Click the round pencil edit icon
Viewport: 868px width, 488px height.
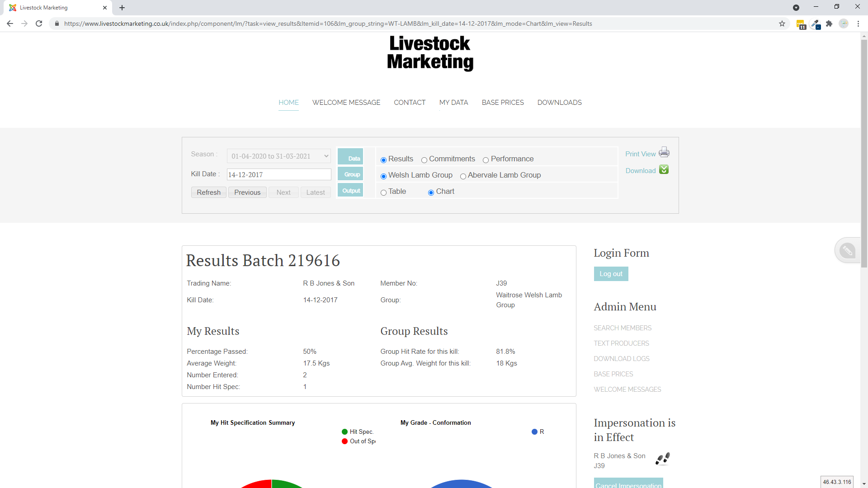(x=847, y=250)
